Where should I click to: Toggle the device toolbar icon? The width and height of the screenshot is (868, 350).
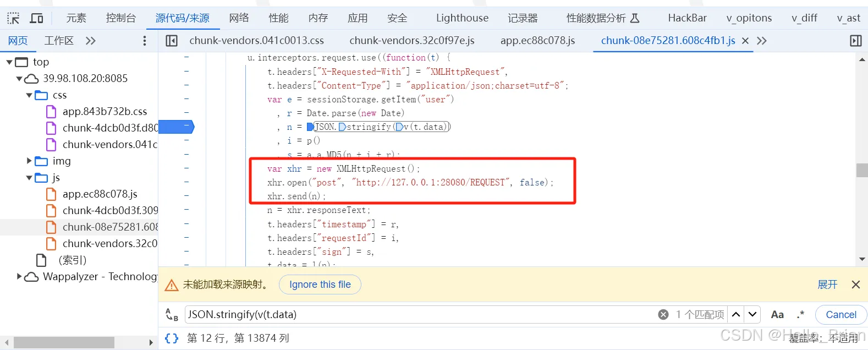click(x=36, y=19)
